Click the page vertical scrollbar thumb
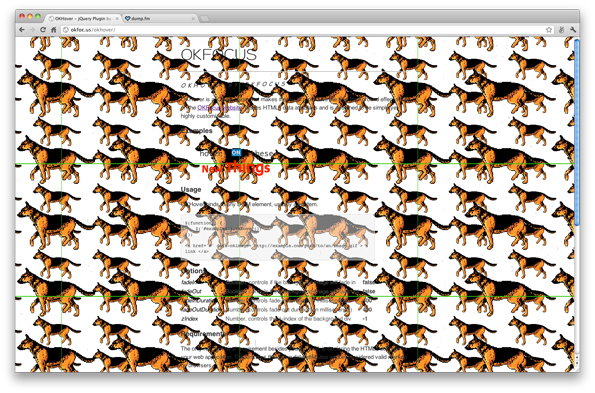Viewport: 595px width, 393px height. click(577, 132)
